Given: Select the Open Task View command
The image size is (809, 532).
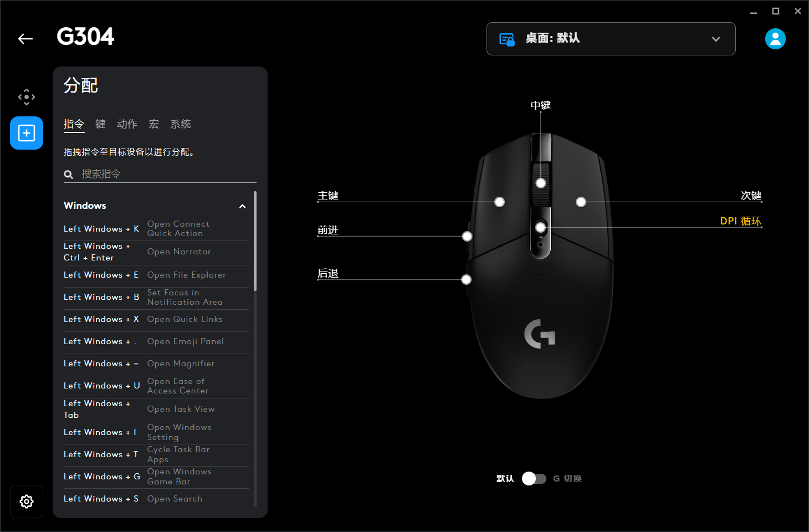Looking at the screenshot, I should pos(157,410).
